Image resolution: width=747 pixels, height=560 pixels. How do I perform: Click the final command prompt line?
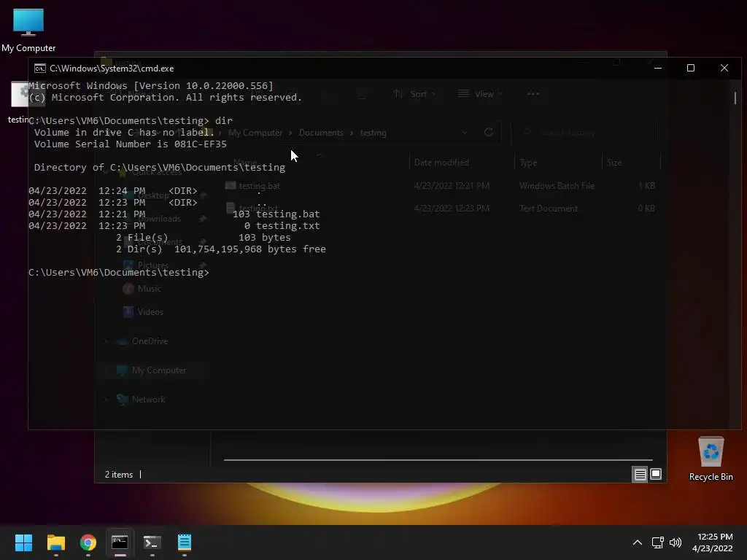coord(119,273)
